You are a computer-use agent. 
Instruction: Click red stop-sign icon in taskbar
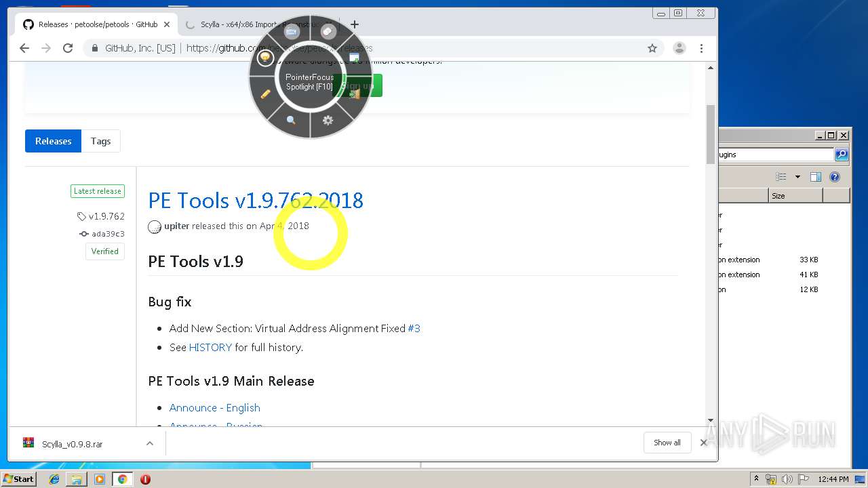coord(145,479)
